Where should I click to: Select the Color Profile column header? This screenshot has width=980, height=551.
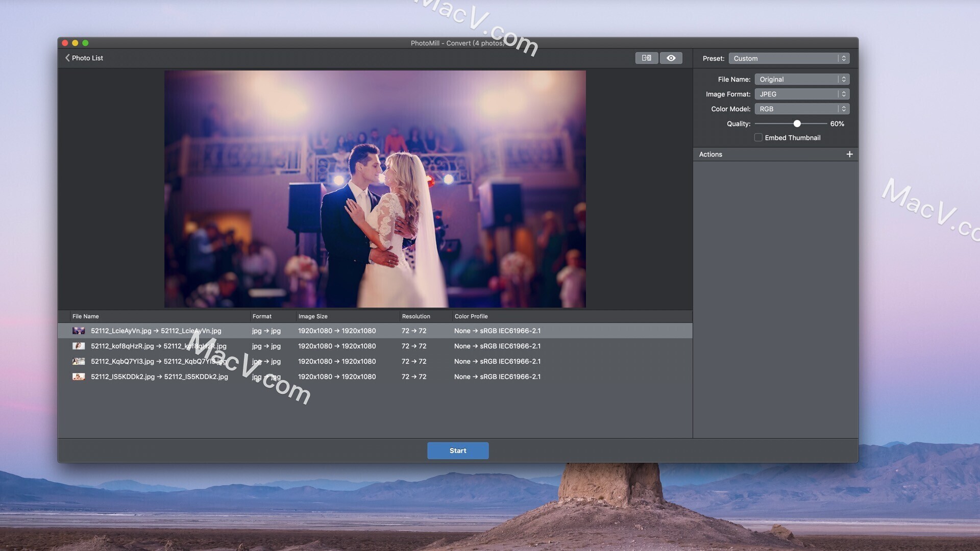tap(471, 316)
